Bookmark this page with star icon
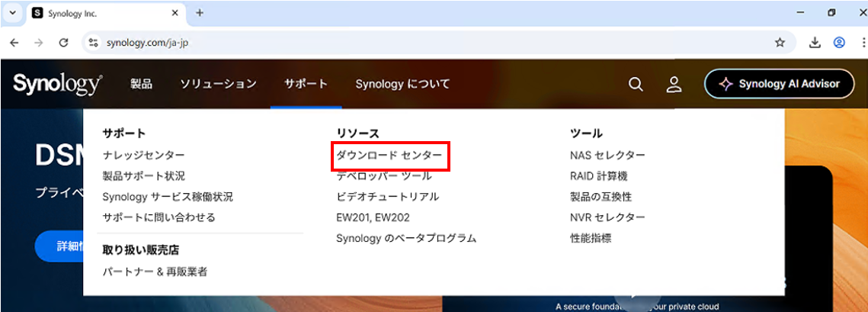The image size is (868, 312). [780, 43]
